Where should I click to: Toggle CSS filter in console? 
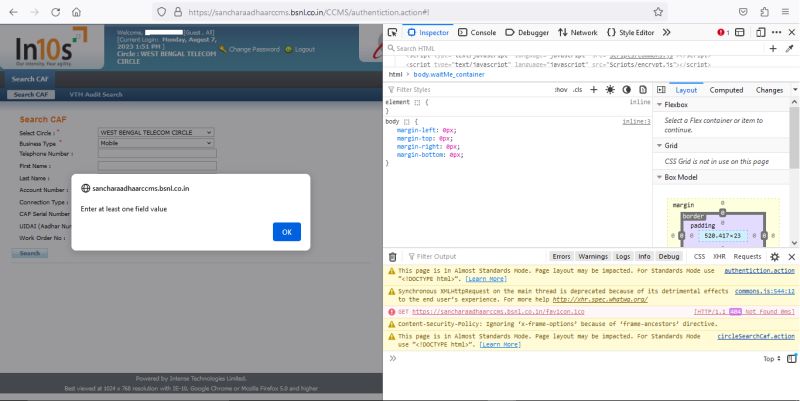699,256
